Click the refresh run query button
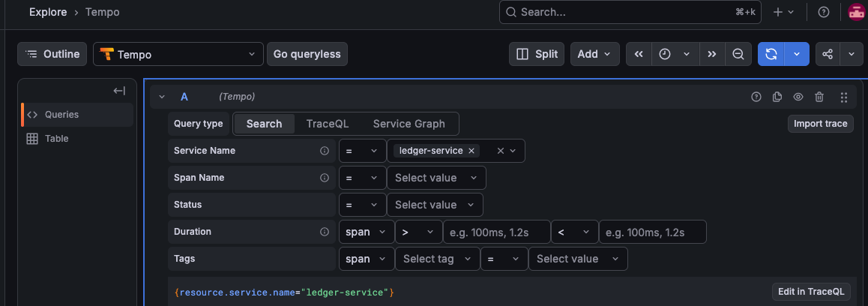This screenshot has height=306, width=868. click(771, 54)
